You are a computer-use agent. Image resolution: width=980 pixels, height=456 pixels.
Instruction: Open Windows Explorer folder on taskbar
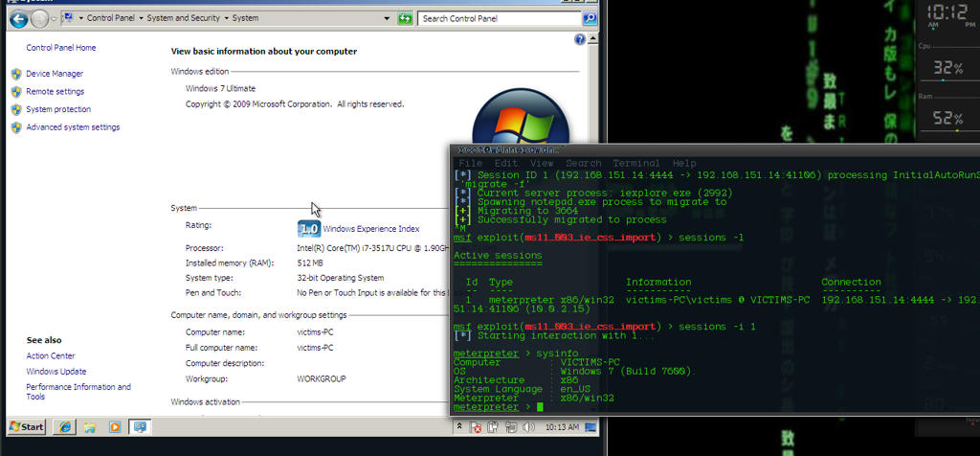(89, 427)
